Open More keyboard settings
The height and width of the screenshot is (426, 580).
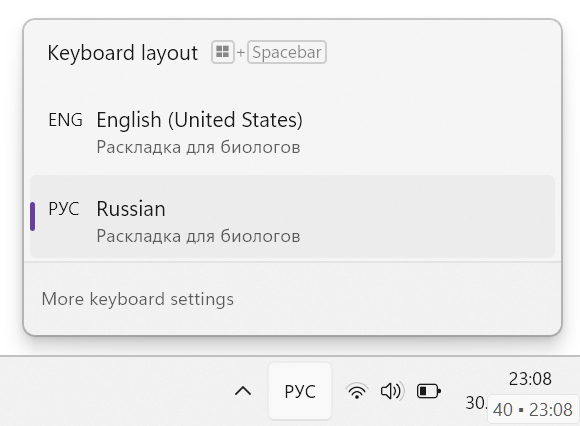click(138, 299)
